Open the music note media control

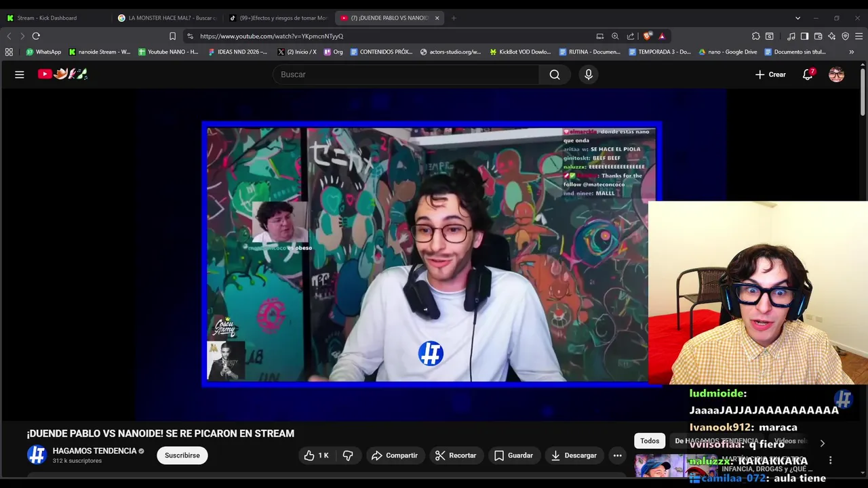pos(791,36)
